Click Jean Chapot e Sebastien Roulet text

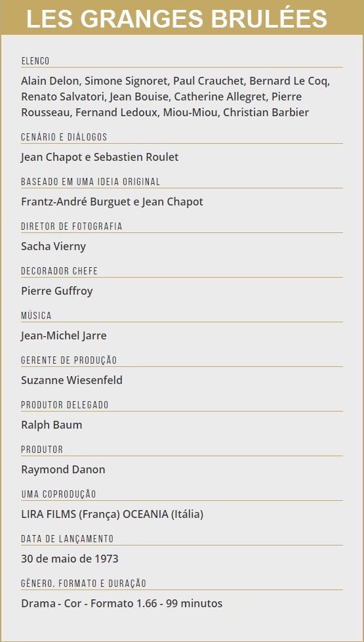click(100, 158)
